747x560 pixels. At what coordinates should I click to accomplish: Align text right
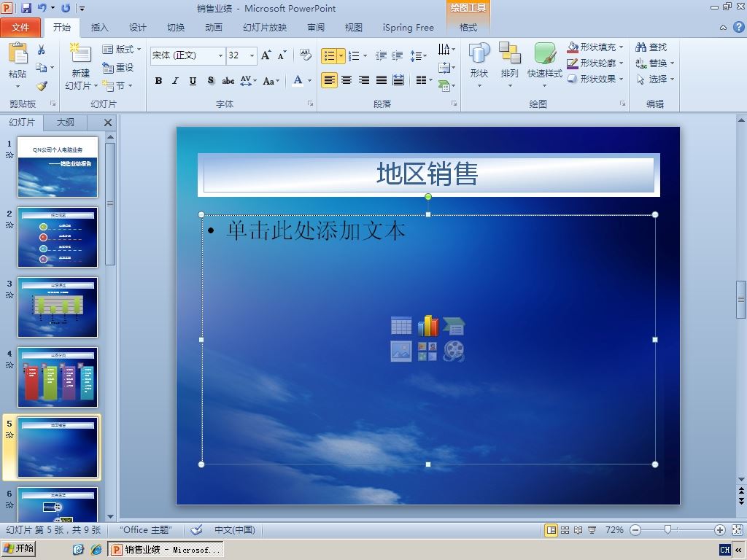pos(363,80)
